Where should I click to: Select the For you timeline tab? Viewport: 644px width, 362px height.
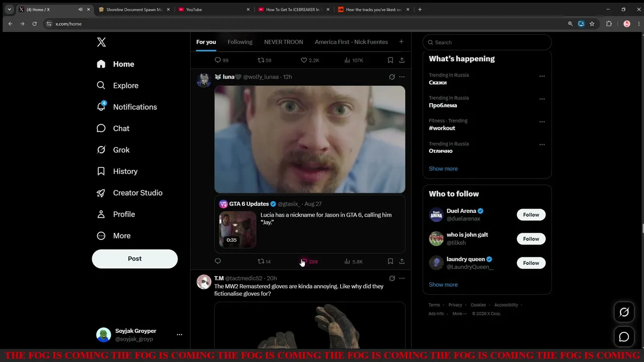(x=206, y=42)
